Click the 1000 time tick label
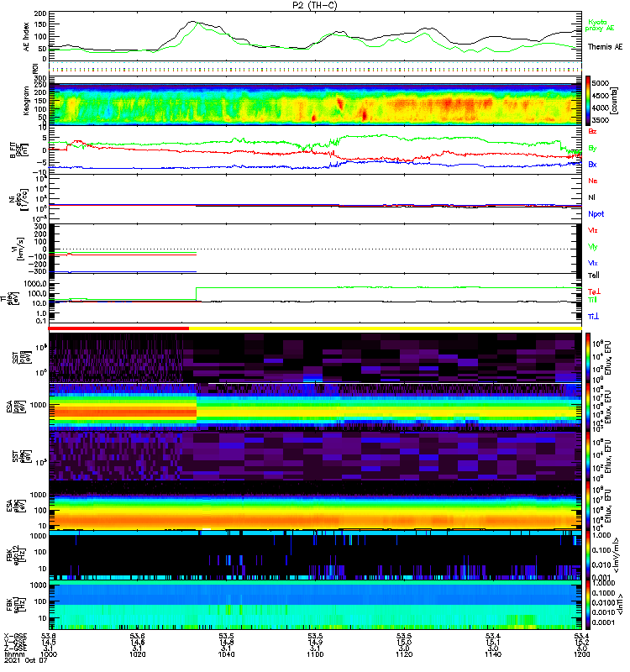630x672 pixels. pos(49,654)
